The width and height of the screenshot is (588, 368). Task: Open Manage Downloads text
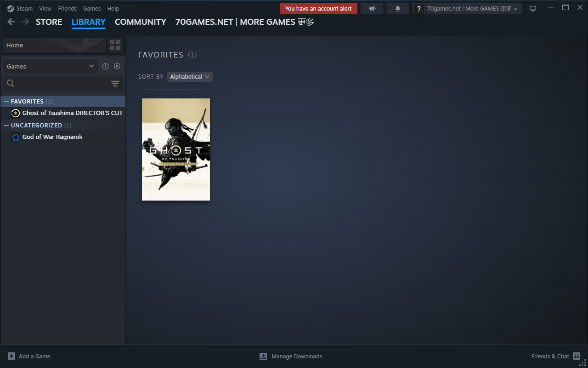pyautogui.click(x=297, y=356)
